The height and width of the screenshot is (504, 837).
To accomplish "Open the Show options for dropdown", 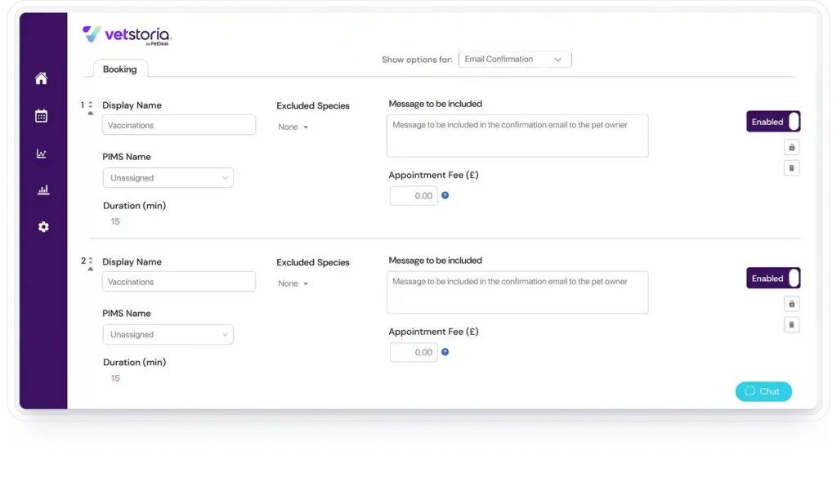I will coord(515,59).
